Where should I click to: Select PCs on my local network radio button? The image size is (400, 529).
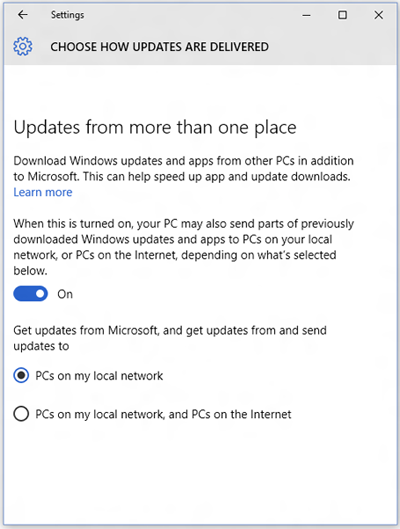(21, 375)
